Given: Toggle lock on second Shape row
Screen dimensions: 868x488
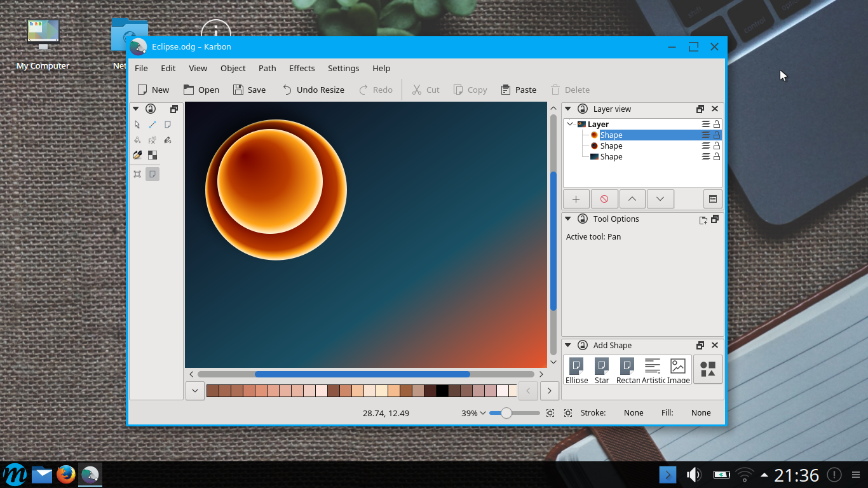Looking at the screenshot, I should (x=717, y=146).
